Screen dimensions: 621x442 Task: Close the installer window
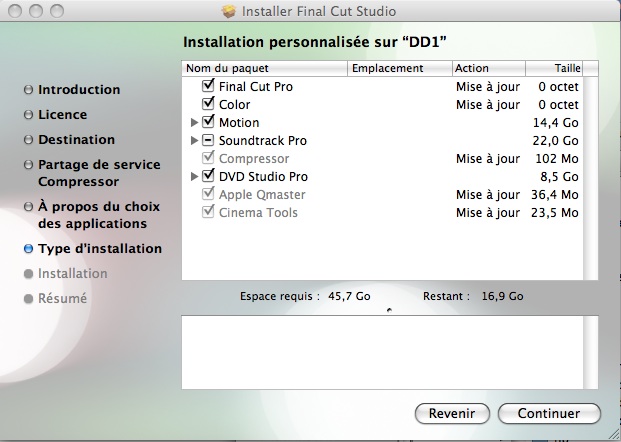15,11
